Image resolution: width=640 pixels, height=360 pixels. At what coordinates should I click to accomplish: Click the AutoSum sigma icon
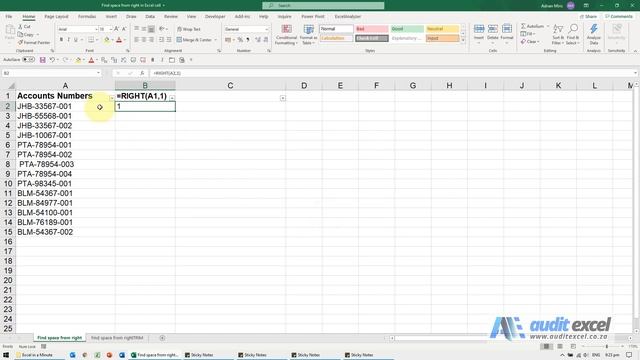pyautogui.click(x=523, y=26)
